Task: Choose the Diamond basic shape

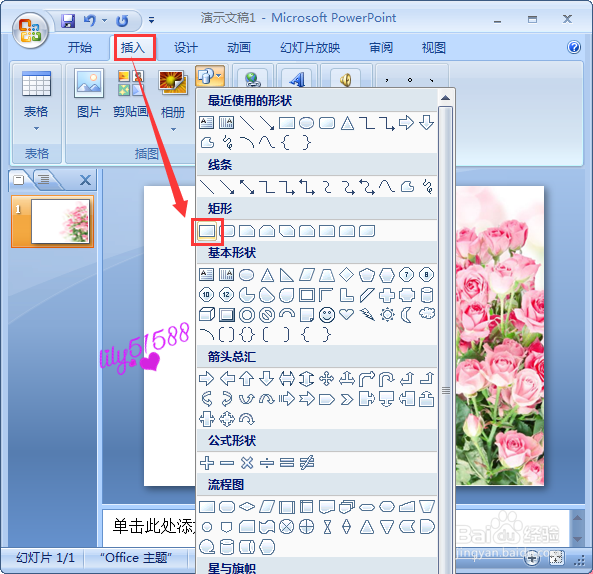Action: tap(347, 275)
